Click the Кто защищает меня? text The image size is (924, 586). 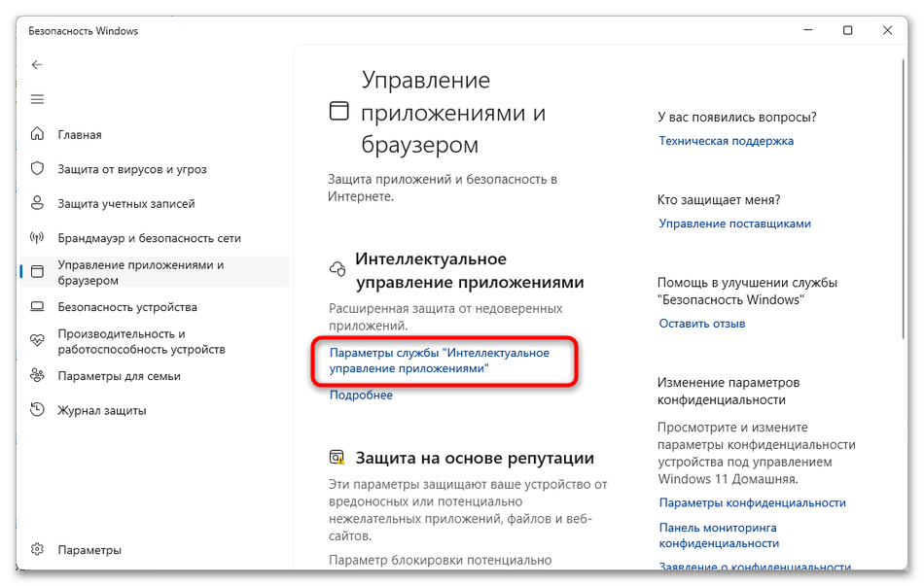pyautogui.click(x=719, y=199)
